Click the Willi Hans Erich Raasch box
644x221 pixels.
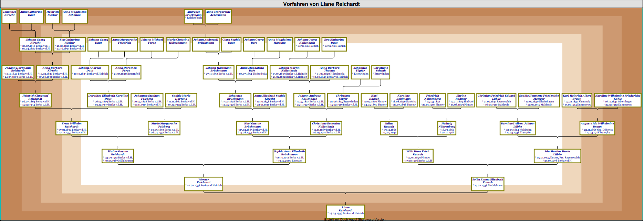tap(418, 156)
